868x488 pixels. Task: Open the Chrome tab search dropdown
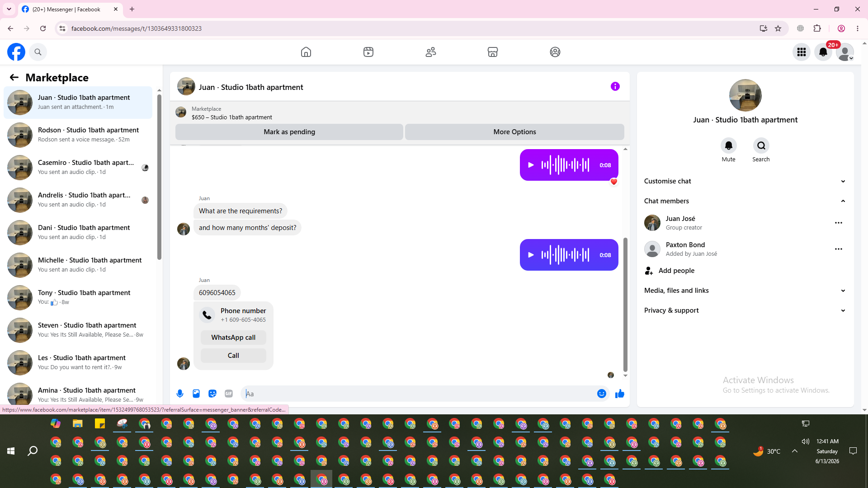(x=9, y=9)
